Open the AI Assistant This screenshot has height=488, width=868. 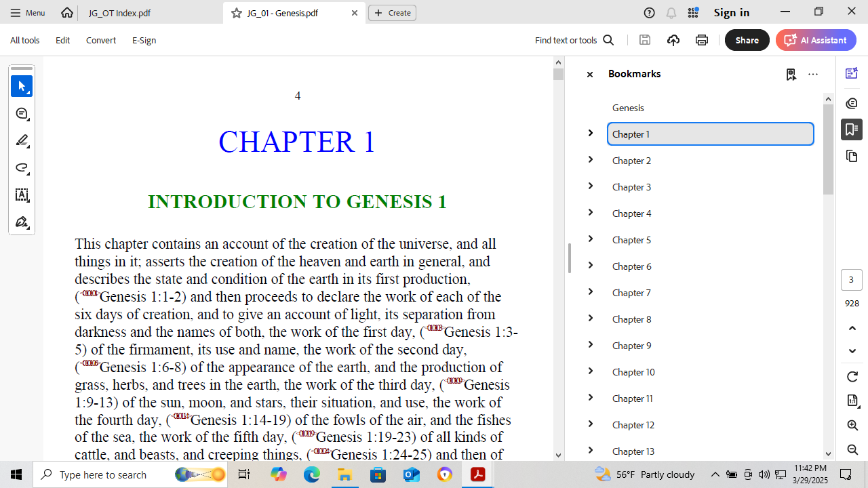pyautogui.click(x=816, y=40)
